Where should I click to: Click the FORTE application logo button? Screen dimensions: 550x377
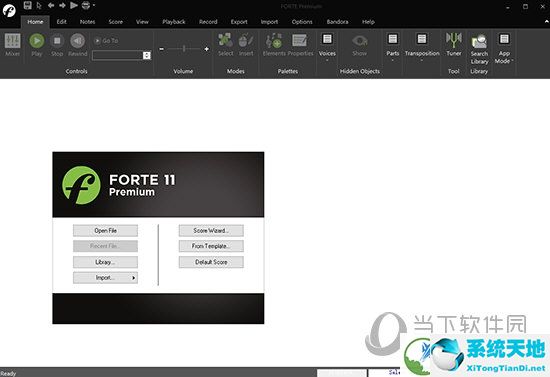click(x=9, y=10)
